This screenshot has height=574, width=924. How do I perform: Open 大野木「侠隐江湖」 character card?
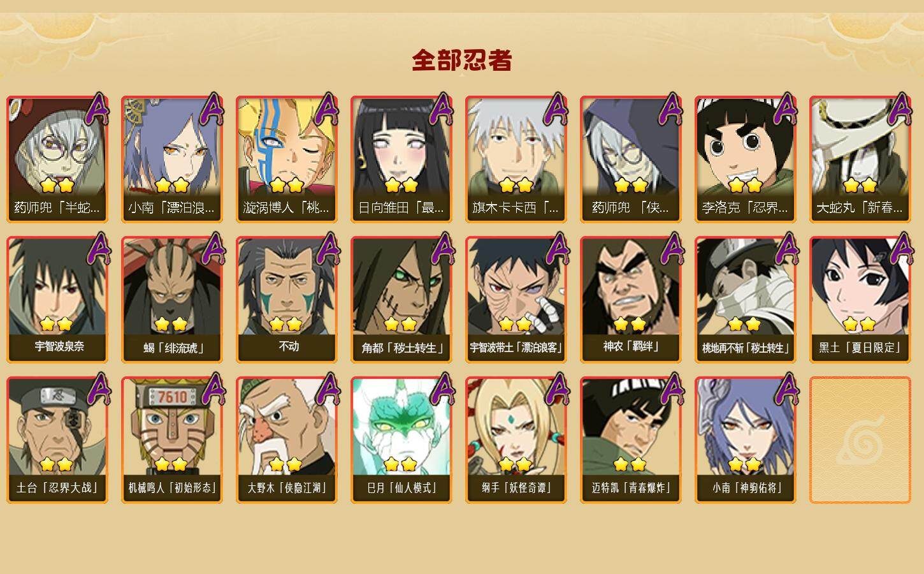pyautogui.click(x=287, y=439)
